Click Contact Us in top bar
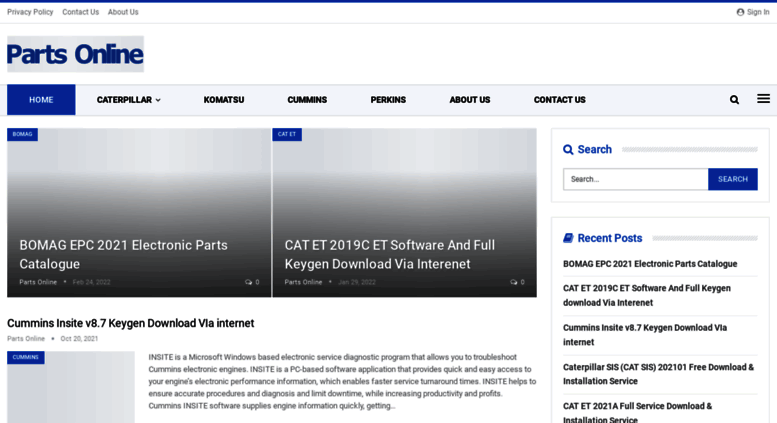The image size is (777, 423). click(80, 12)
